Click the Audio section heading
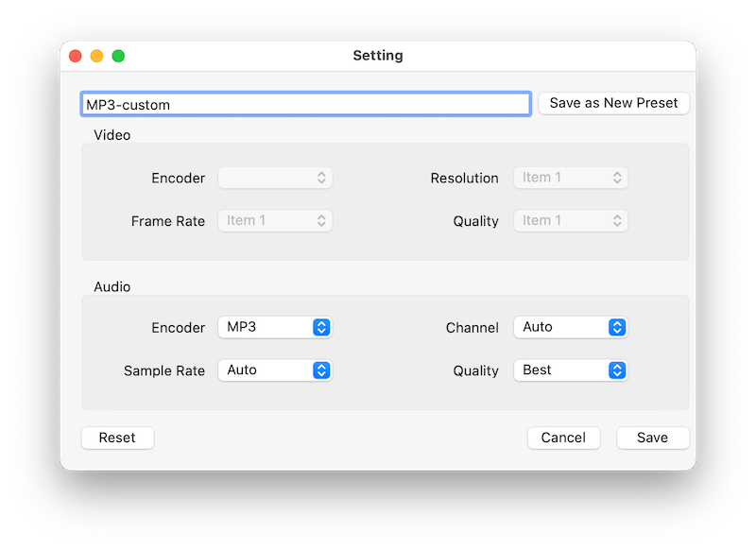 point(112,286)
